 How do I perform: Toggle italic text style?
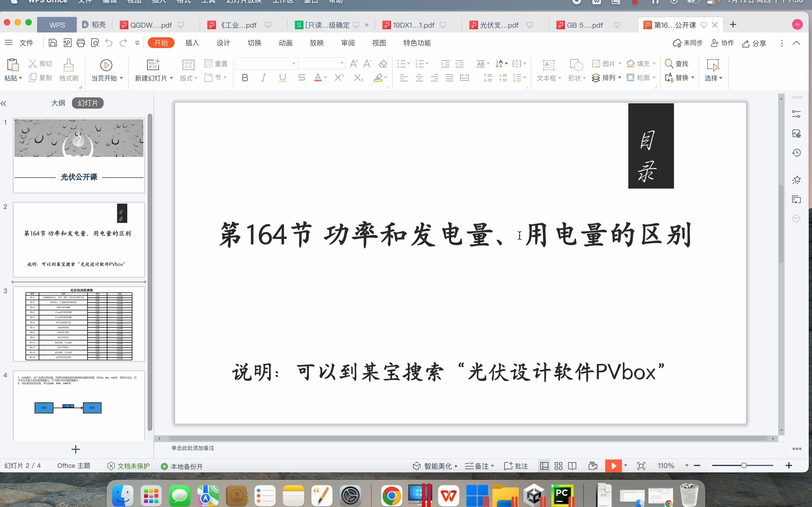tap(264, 78)
